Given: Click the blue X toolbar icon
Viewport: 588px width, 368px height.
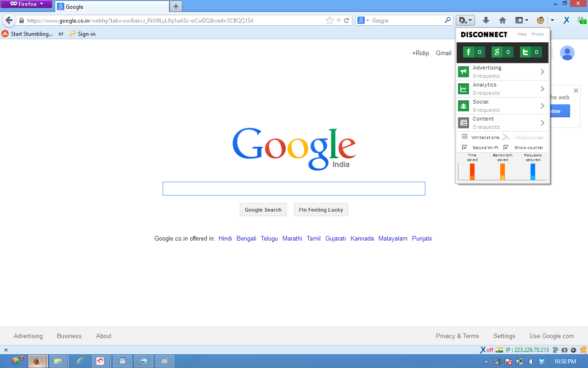Looking at the screenshot, I should pos(566,20).
